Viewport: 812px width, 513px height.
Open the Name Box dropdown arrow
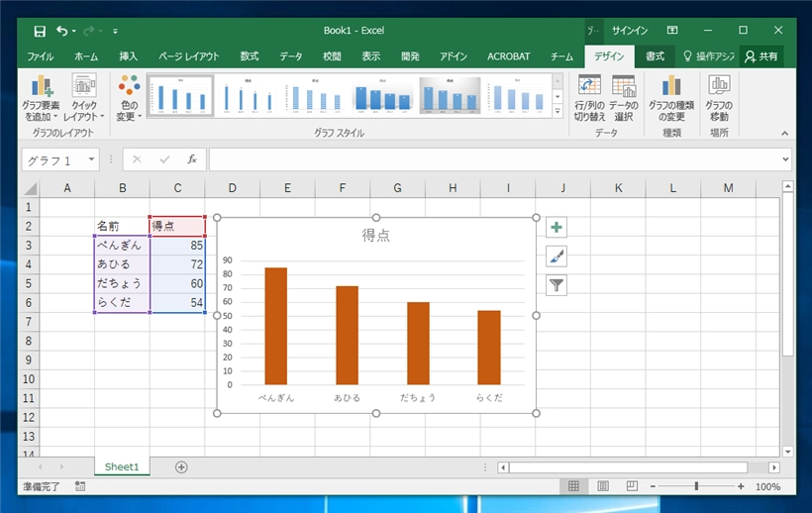(91, 159)
